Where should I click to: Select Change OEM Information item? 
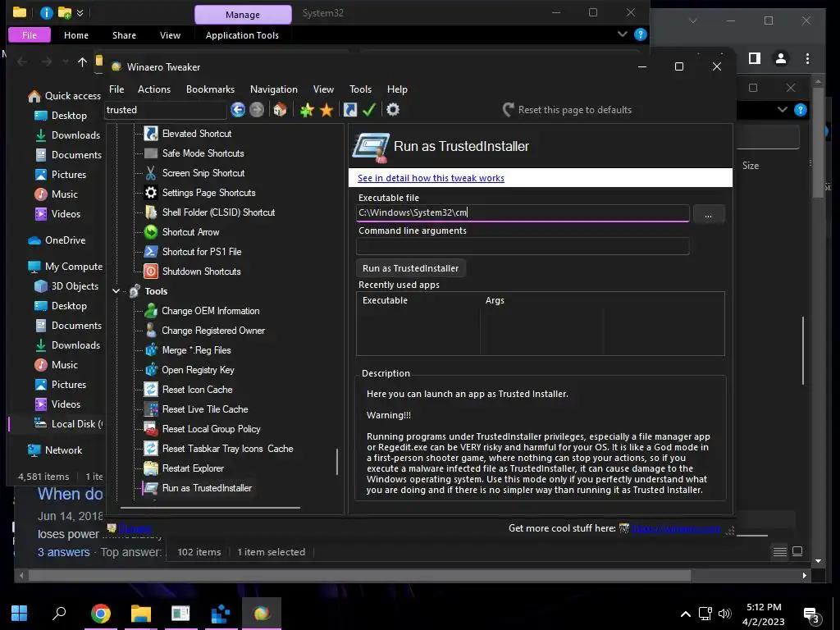[211, 311]
